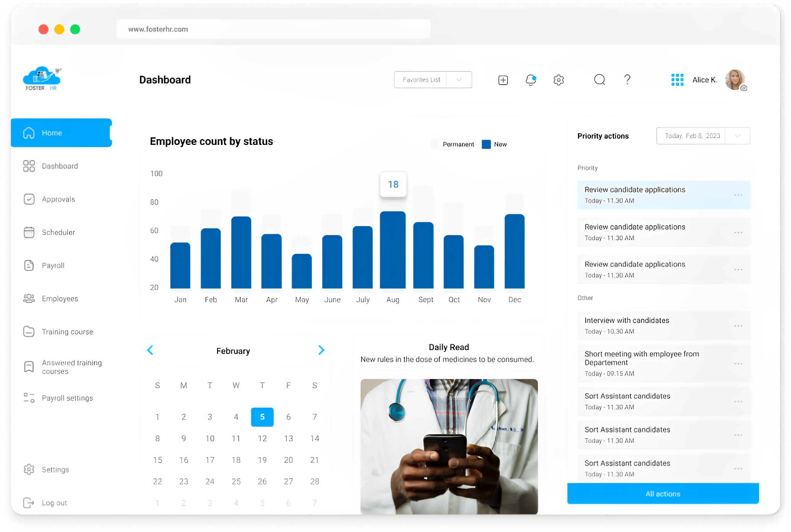Click the Dashboard menu item
The image size is (791, 532).
pos(59,166)
